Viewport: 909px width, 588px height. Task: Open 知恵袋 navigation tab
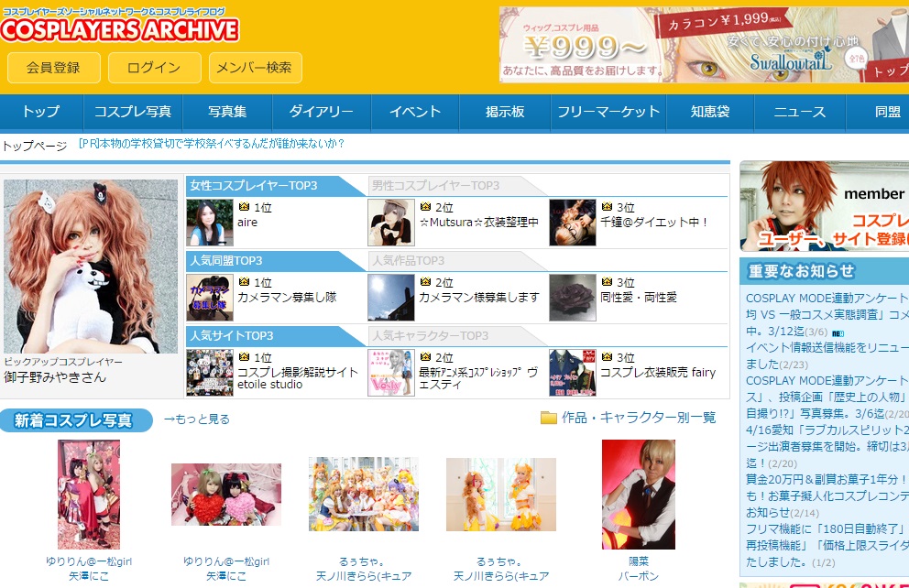point(710,111)
